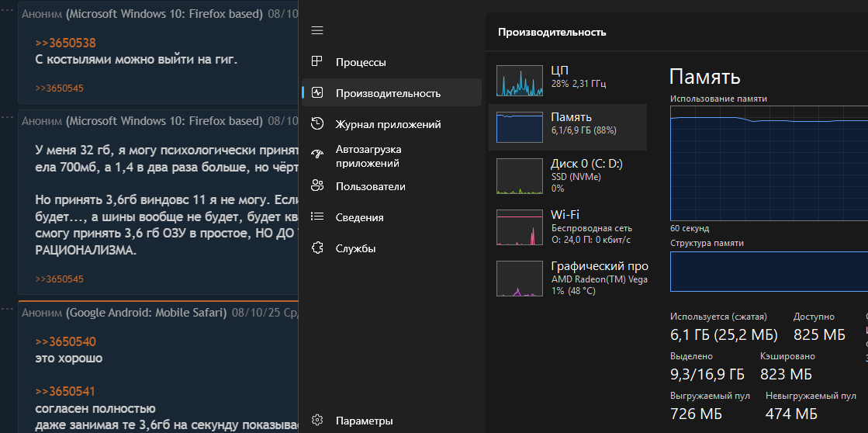
Task: Follow reply link >>3650538
Action: click(65, 43)
